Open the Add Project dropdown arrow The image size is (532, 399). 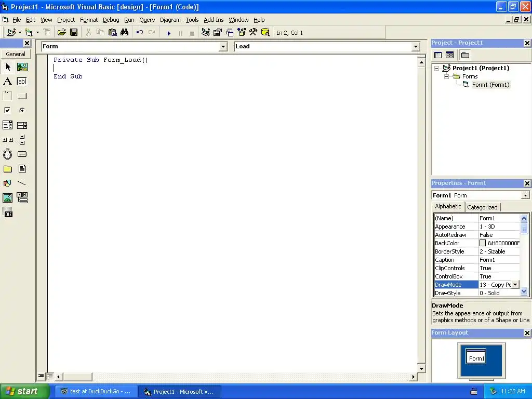20,33
